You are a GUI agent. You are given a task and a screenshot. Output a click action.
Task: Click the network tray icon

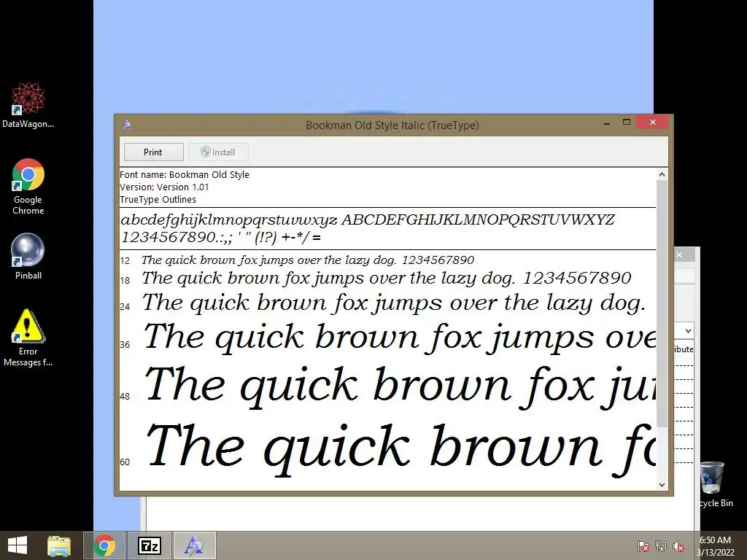click(x=661, y=546)
